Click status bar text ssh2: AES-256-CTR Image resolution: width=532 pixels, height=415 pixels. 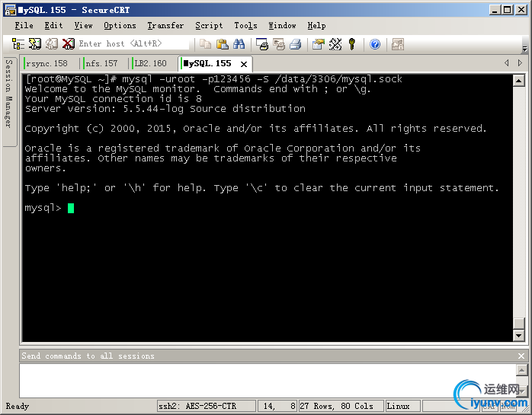pyautogui.click(x=197, y=406)
